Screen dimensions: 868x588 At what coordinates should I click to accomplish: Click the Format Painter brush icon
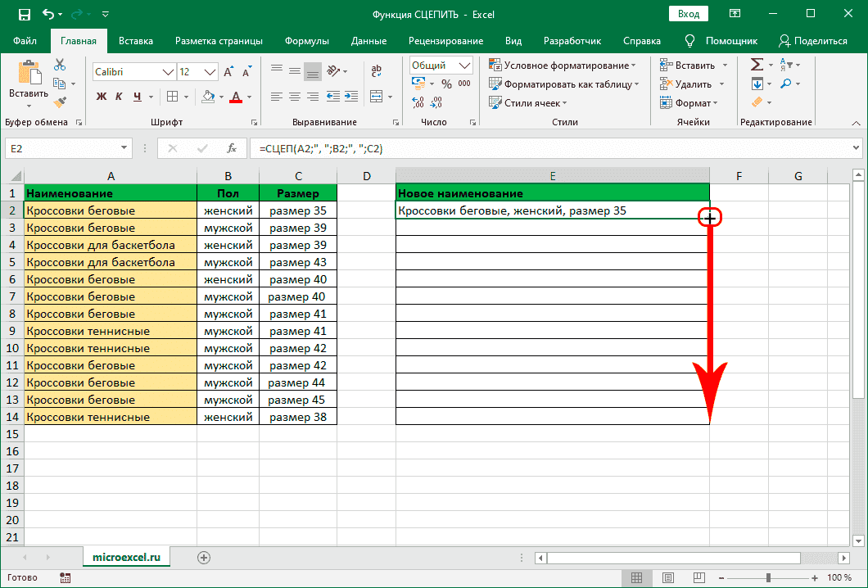pyautogui.click(x=60, y=102)
